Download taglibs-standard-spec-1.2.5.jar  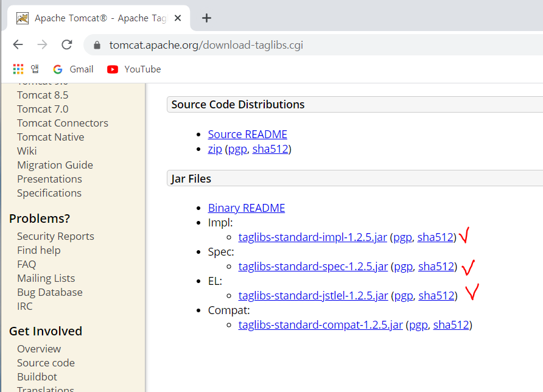[x=313, y=266]
